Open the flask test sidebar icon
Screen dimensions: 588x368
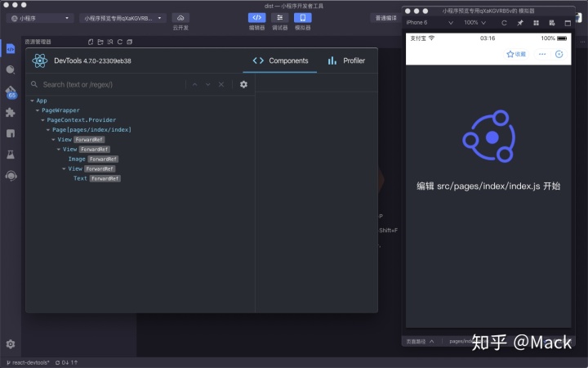(11, 155)
